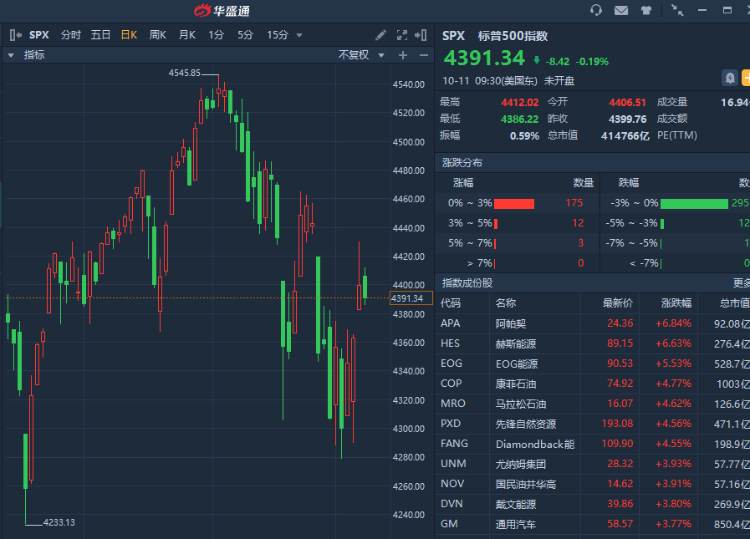Open customer service headset icon

click(x=597, y=10)
